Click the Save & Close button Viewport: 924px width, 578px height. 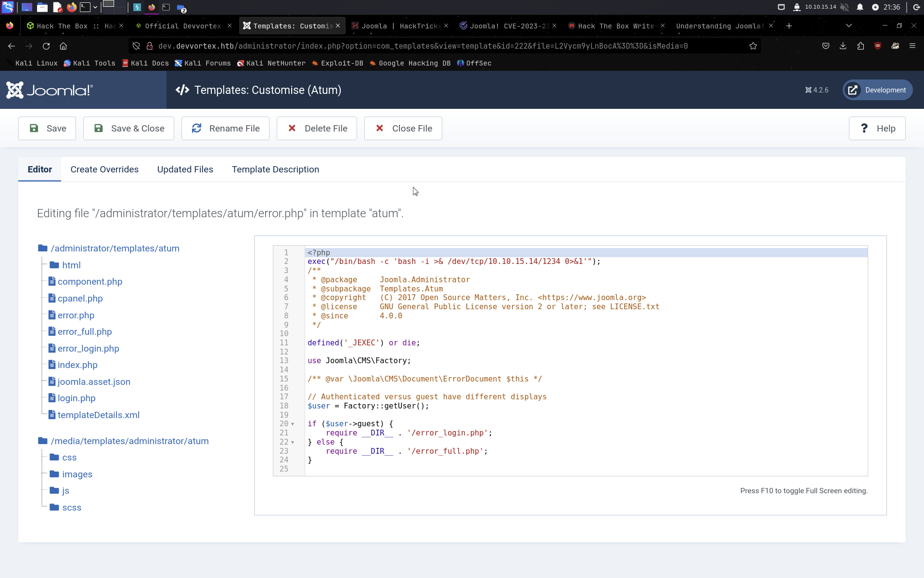pos(128,129)
